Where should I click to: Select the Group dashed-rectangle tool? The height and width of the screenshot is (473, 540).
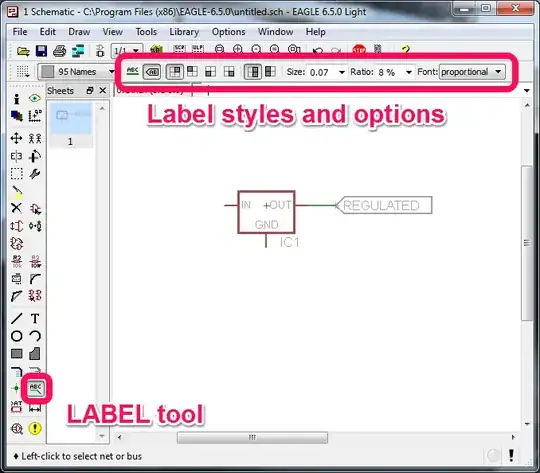(17, 174)
